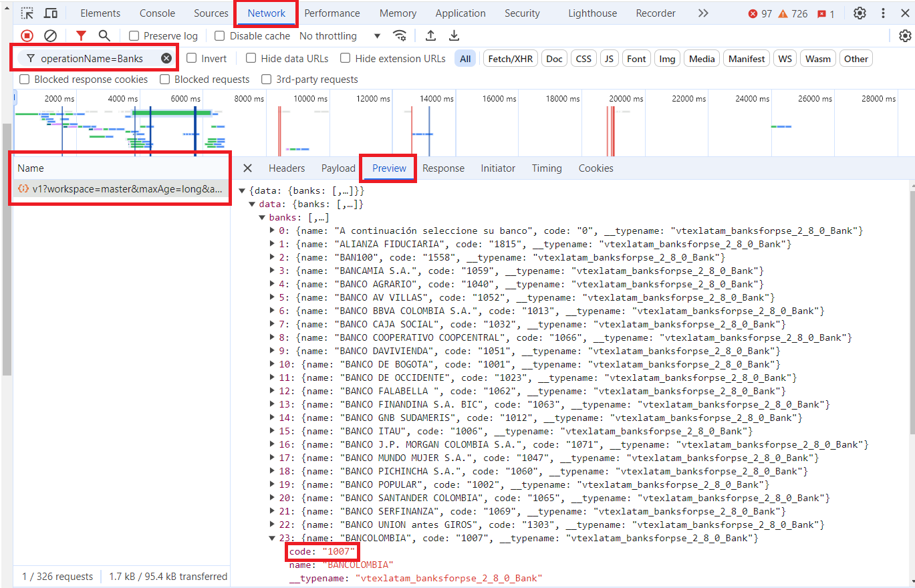915x588 pixels.
Task: Export the HAR file using the download icon
Action: click(455, 35)
